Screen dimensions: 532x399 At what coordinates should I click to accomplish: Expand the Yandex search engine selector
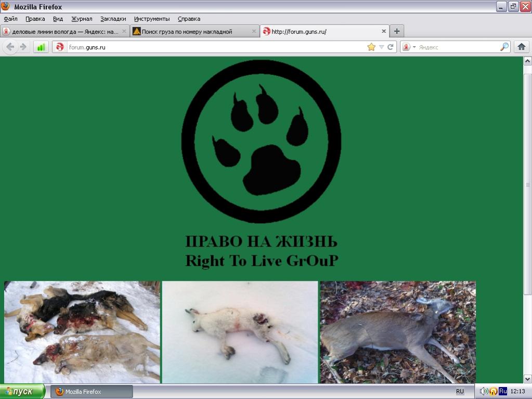click(x=409, y=47)
